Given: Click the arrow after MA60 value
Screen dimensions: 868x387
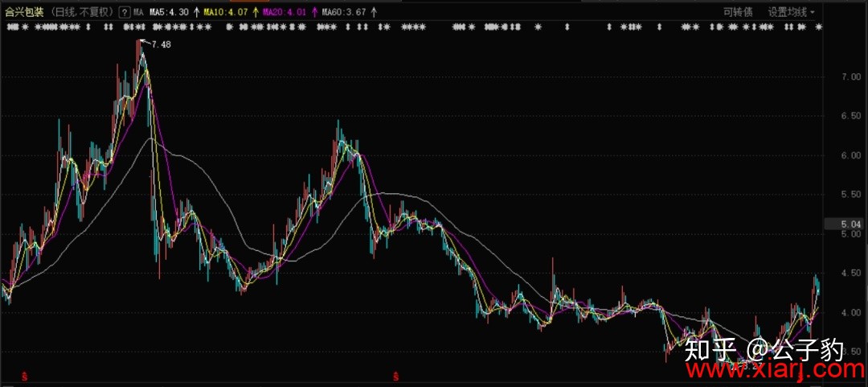Looking at the screenshot, I should (375, 12).
